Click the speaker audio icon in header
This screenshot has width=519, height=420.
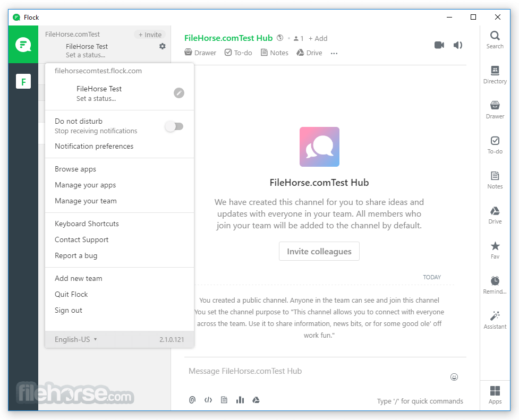458,45
